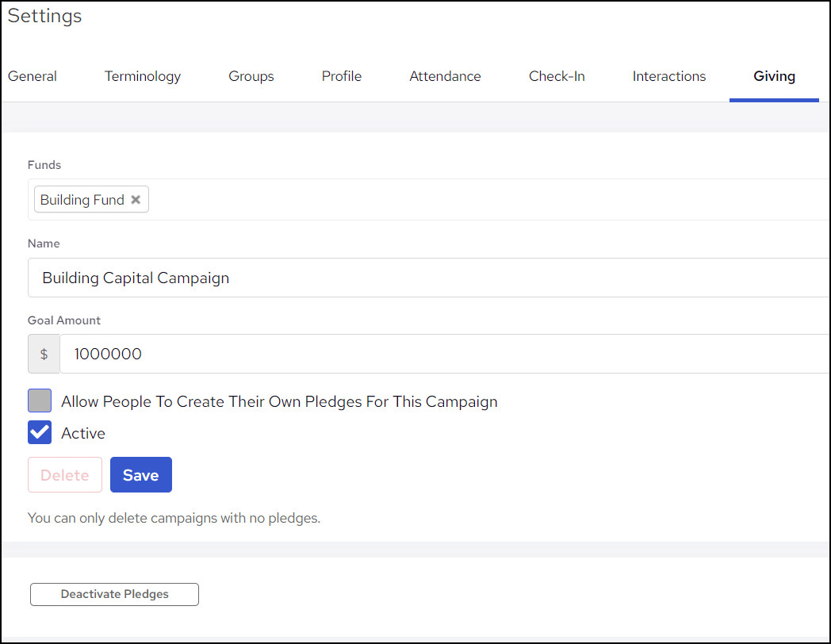Remove the Building Fund tag via its x icon
Screen dimensions: 831x644
(x=136, y=200)
